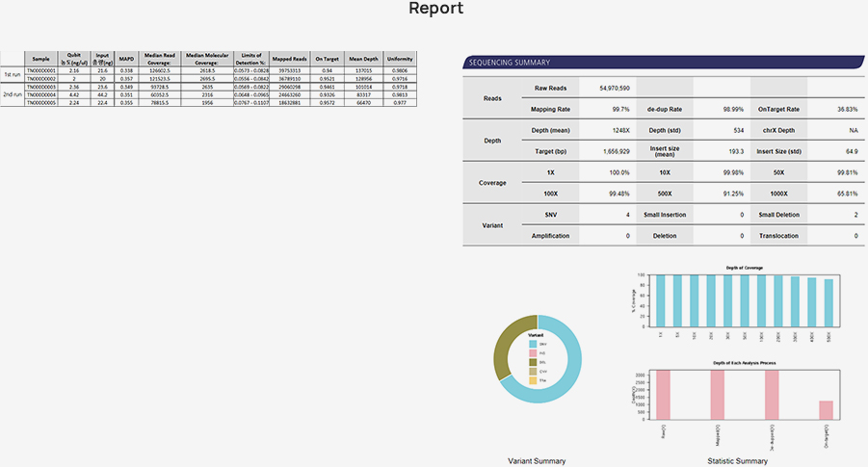Click uniformity value 0.9806
868x467 pixels.
click(x=400, y=71)
